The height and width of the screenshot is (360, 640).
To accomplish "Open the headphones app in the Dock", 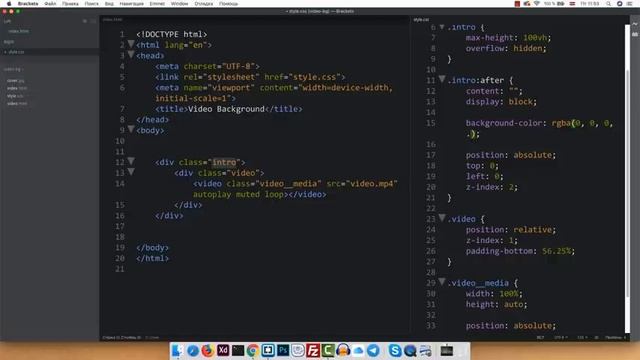I will point(343,350).
